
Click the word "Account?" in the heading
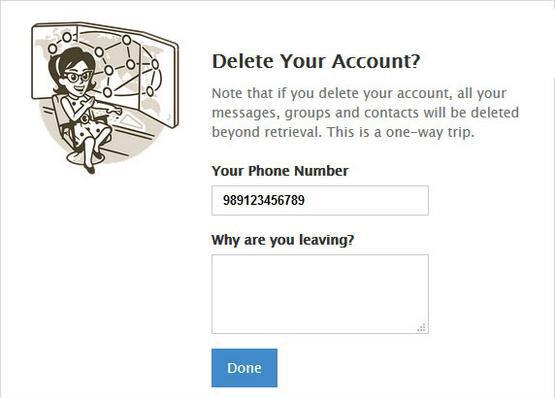tap(376, 61)
